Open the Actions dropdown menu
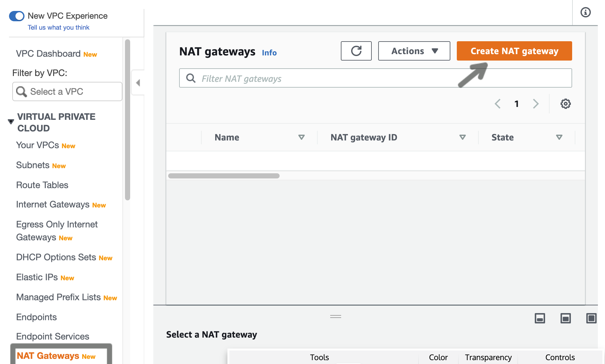 tap(414, 51)
